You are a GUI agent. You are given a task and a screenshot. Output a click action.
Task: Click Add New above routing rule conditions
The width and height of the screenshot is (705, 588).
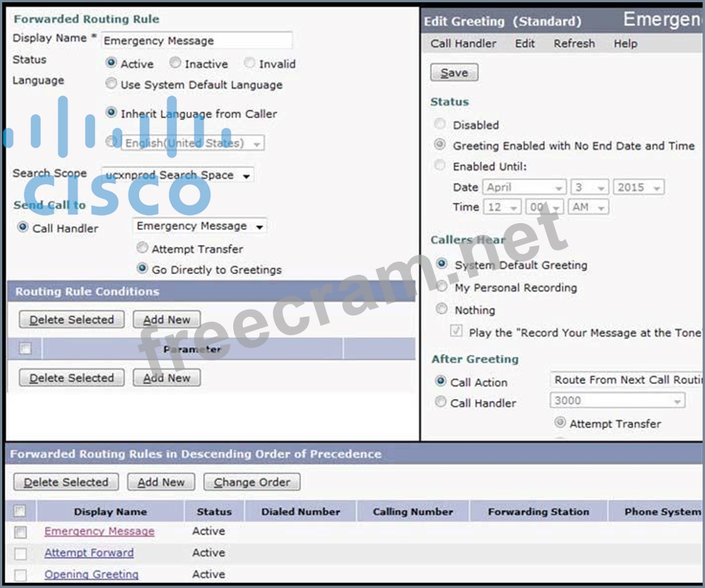[x=166, y=320]
